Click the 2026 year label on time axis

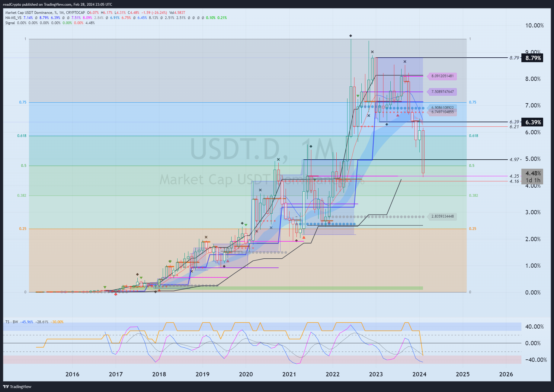[506, 374]
